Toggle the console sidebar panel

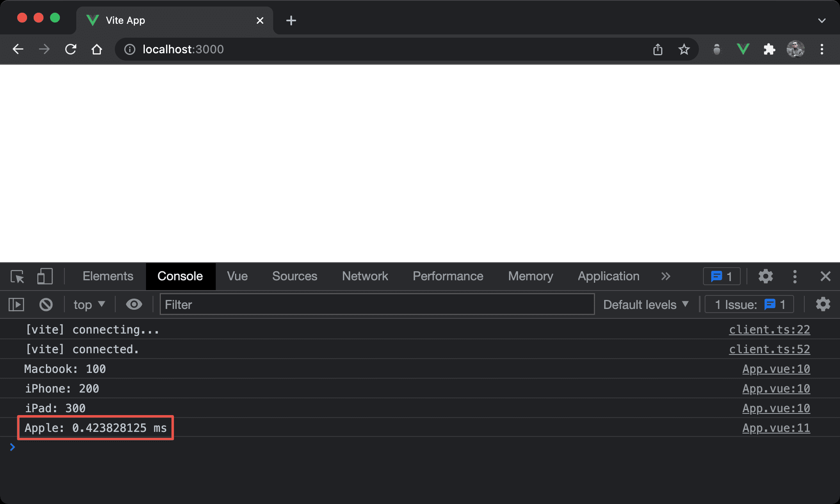16,304
